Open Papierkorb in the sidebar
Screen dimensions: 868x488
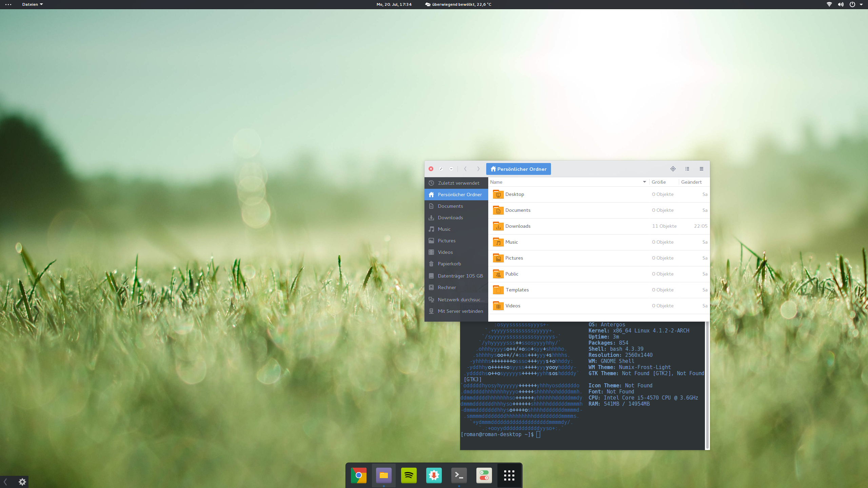449,264
